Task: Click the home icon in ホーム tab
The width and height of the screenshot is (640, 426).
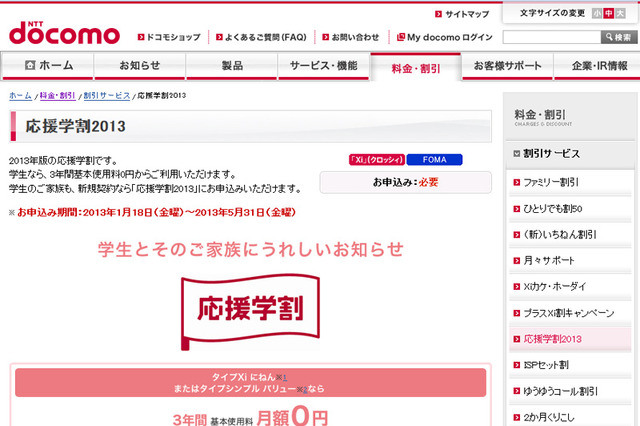Action: coord(30,65)
